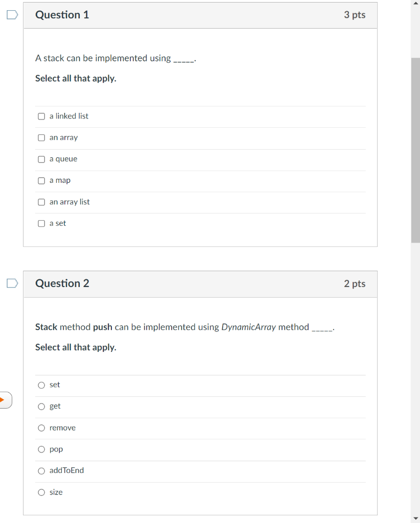Image resolution: width=420 pixels, height=523 pixels.
Task: Check the "a linked list" checkbox
Action: point(41,116)
